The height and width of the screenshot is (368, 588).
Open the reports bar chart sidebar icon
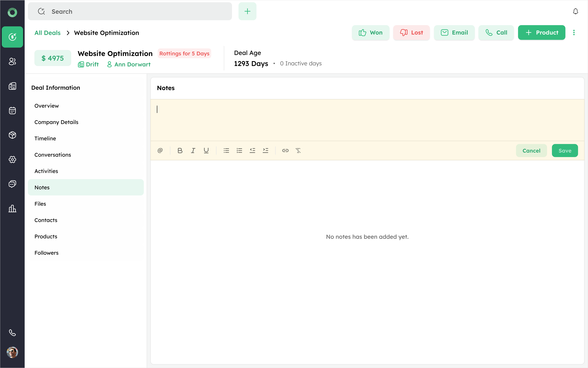[x=12, y=209]
